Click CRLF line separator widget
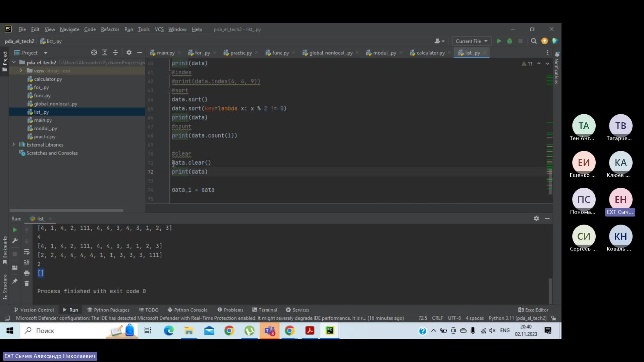The width and height of the screenshot is (644, 362). pos(437,318)
